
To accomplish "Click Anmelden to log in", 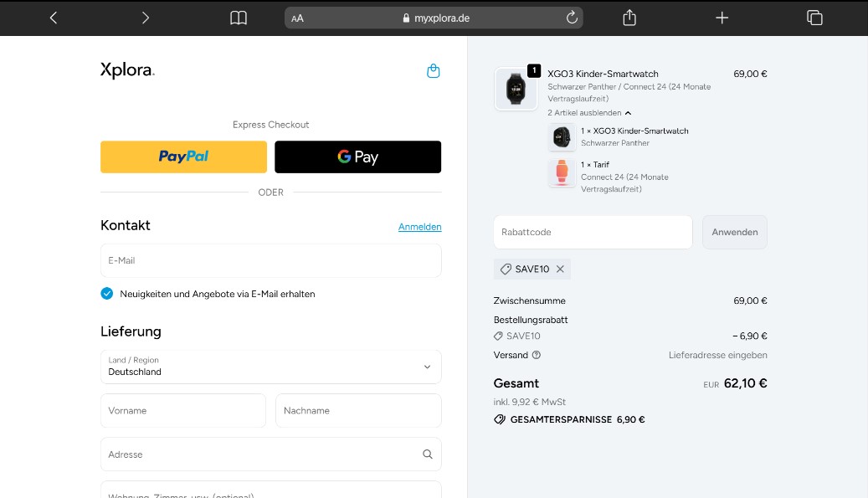I will 419,227.
